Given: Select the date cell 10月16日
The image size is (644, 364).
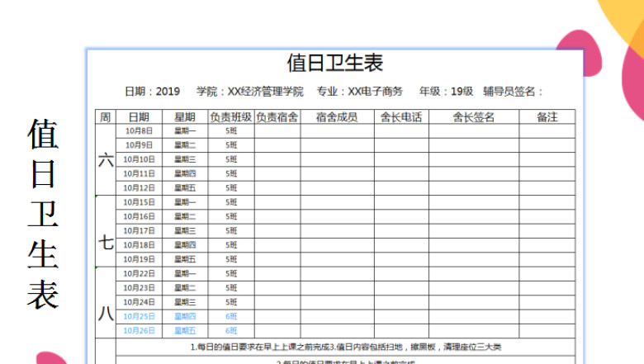Looking at the screenshot, I should (139, 217).
